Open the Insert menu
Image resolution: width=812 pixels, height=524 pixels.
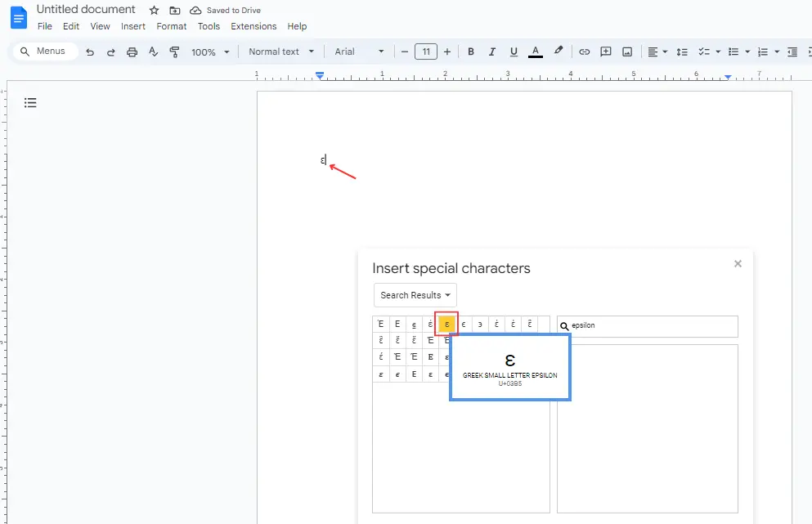click(133, 26)
